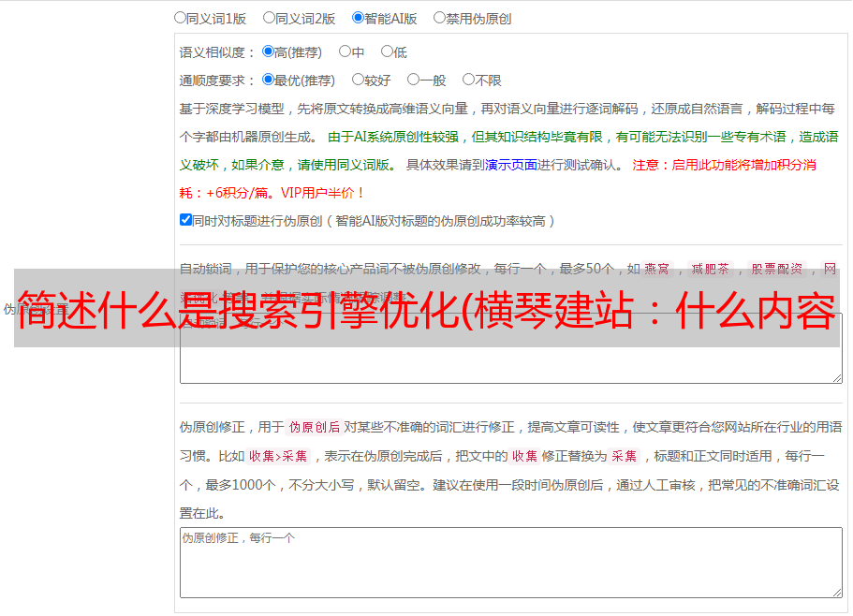Click the 语义相似度 label
853x616 pixels.
point(217,52)
